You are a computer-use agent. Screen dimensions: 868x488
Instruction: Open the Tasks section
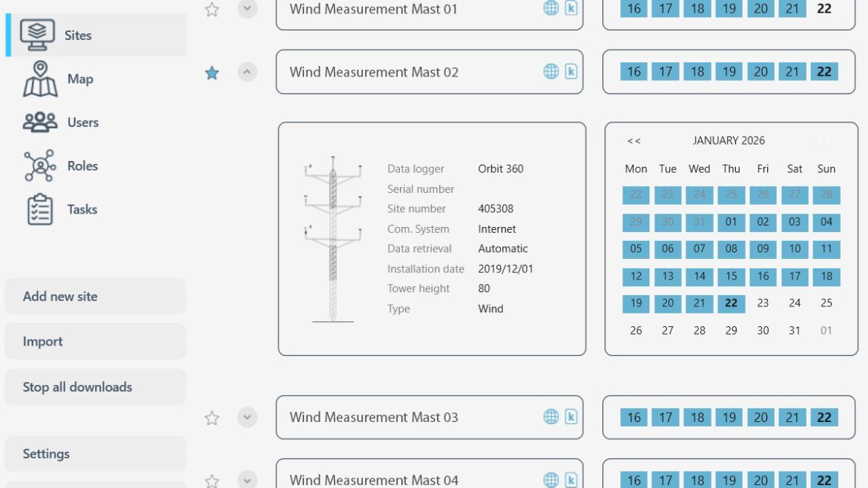(x=82, y=209)
